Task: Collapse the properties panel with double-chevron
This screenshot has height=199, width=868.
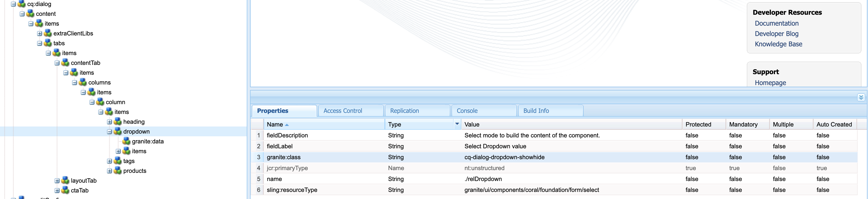Action: coord(861,97)
